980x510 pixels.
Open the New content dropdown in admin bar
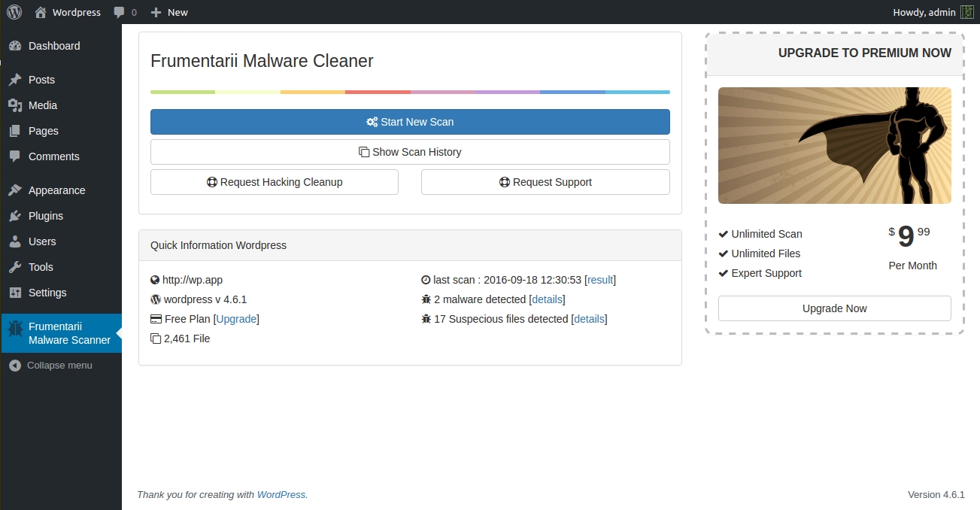tap(169, 13)
